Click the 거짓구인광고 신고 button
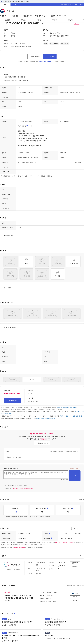 click(78, 528)
